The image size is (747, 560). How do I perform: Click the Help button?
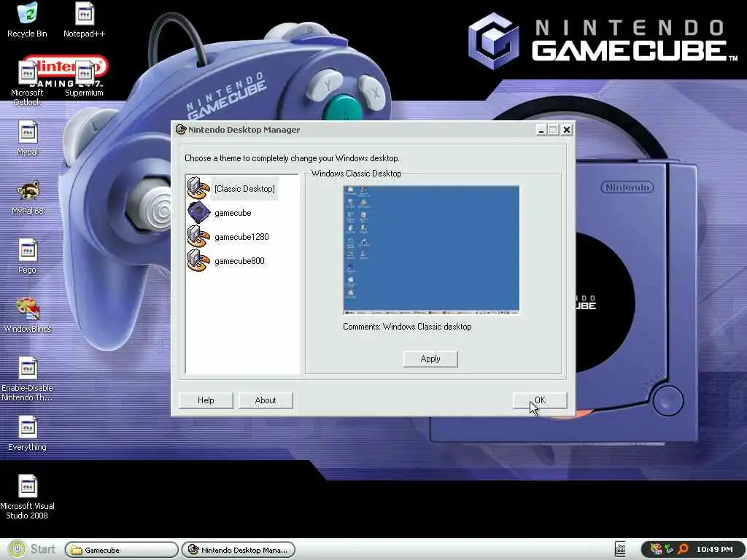click(206, 400)
